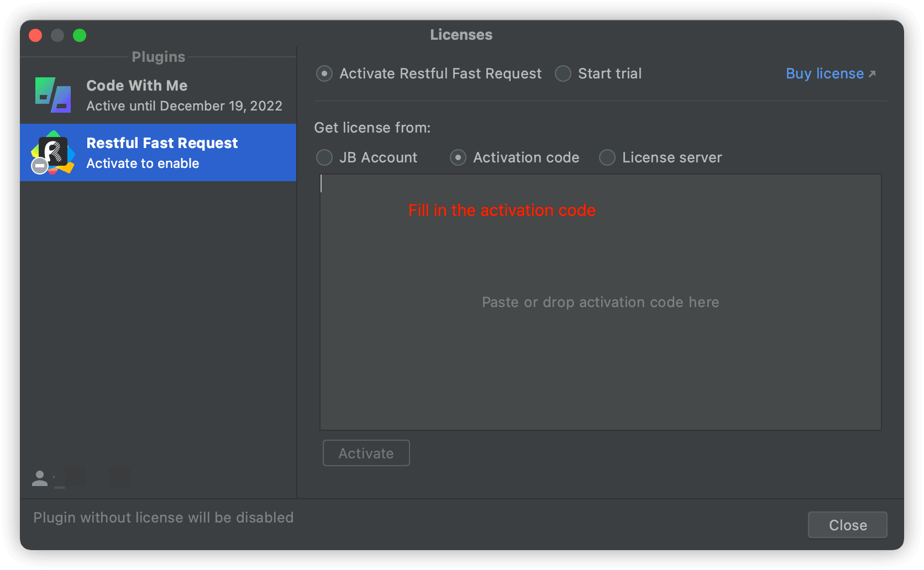Click inside the activation code text area

(600, 331)
